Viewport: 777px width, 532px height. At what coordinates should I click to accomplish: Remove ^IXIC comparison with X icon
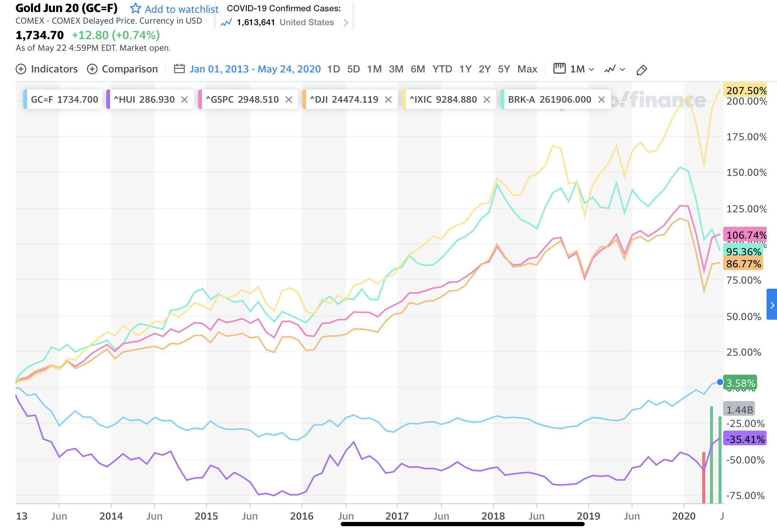(487, 100)
